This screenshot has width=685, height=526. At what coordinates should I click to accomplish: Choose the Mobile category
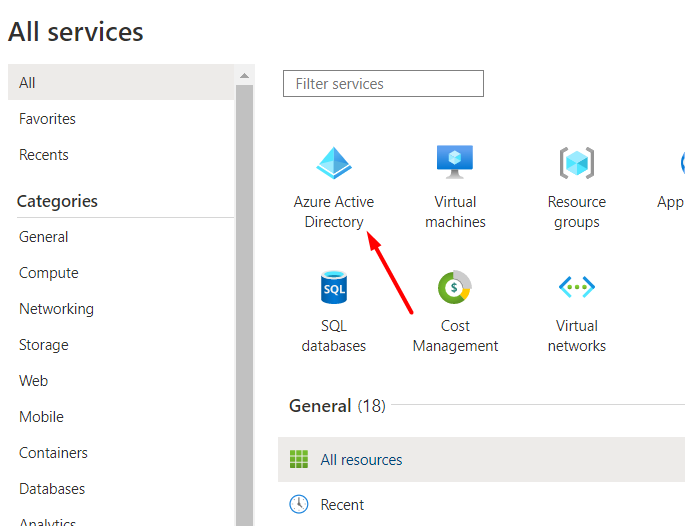(x=42, y=417)
